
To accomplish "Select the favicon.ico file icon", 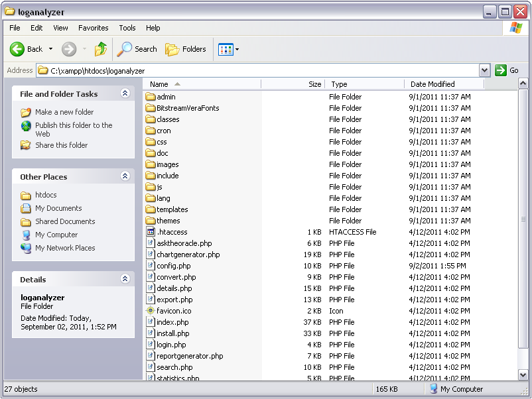I will click(x=151, y=311).
